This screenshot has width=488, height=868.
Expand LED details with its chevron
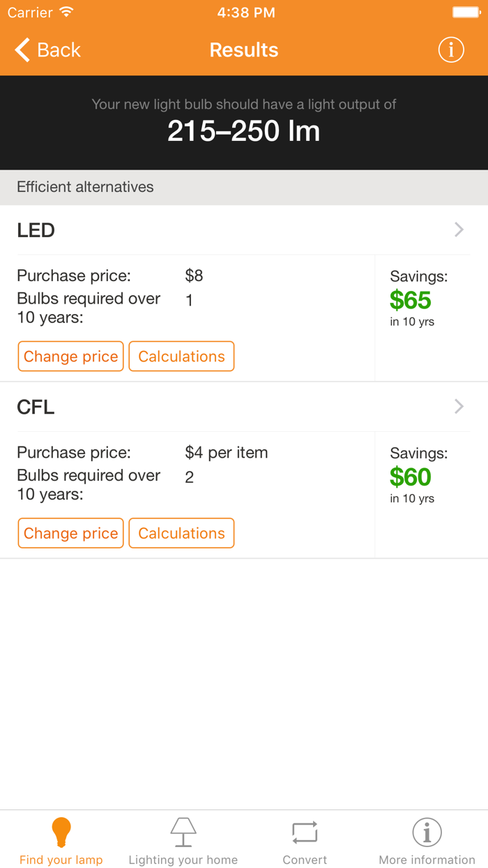pos(459,230)
